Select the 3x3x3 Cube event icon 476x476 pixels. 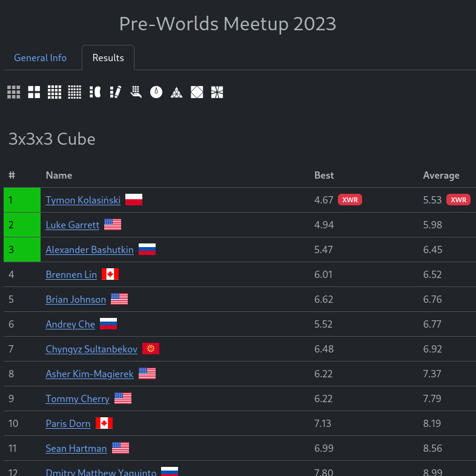(14, 92)
